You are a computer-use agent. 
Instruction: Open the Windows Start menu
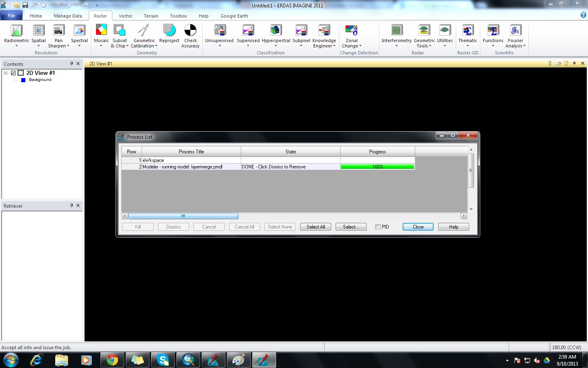pos(11,360)
